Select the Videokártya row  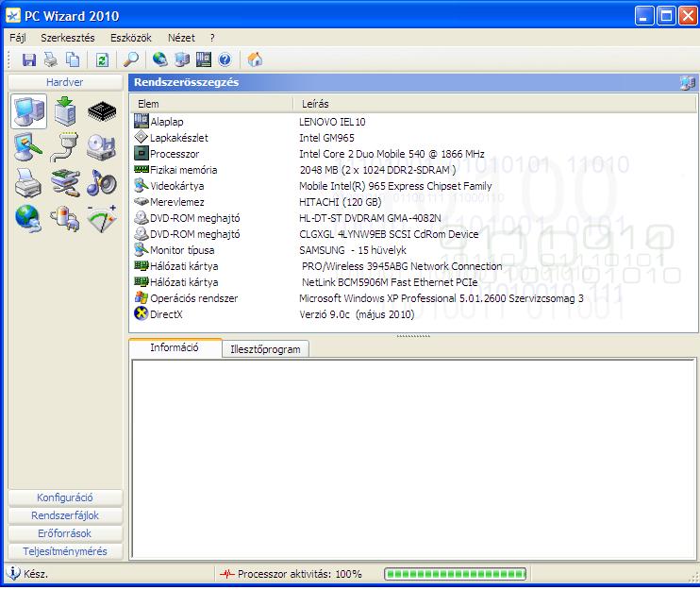413,186
